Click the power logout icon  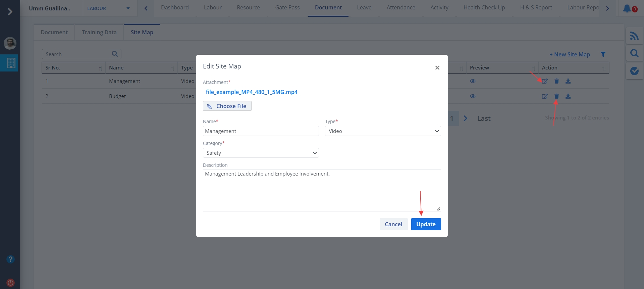10,283
